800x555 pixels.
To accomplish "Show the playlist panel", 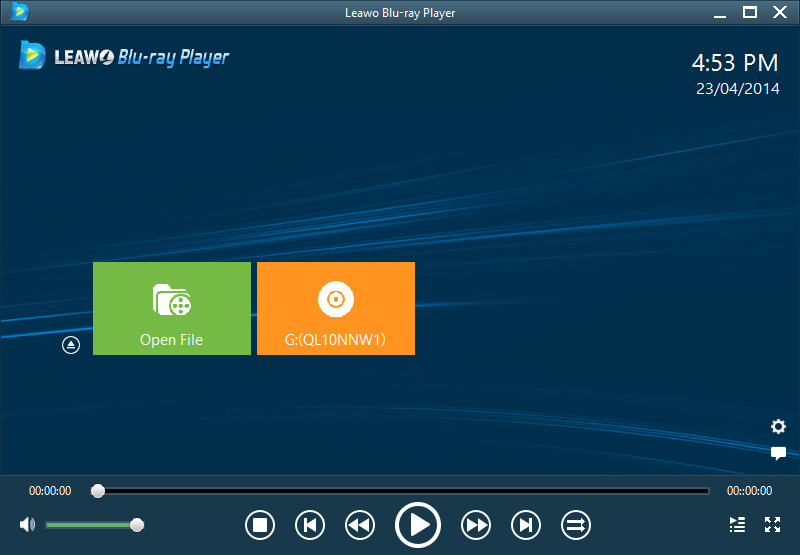I will [737, 524].
